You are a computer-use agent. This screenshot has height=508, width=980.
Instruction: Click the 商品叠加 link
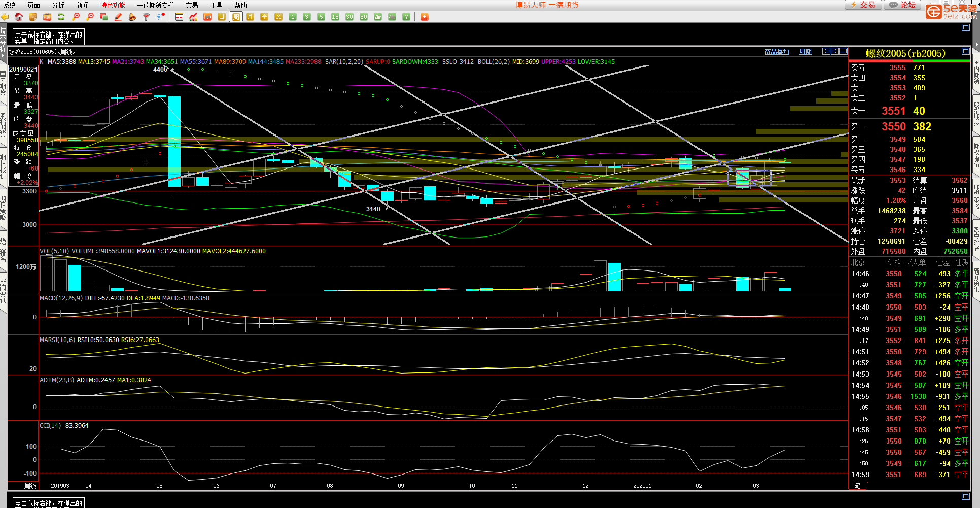(x=777, y=52)
